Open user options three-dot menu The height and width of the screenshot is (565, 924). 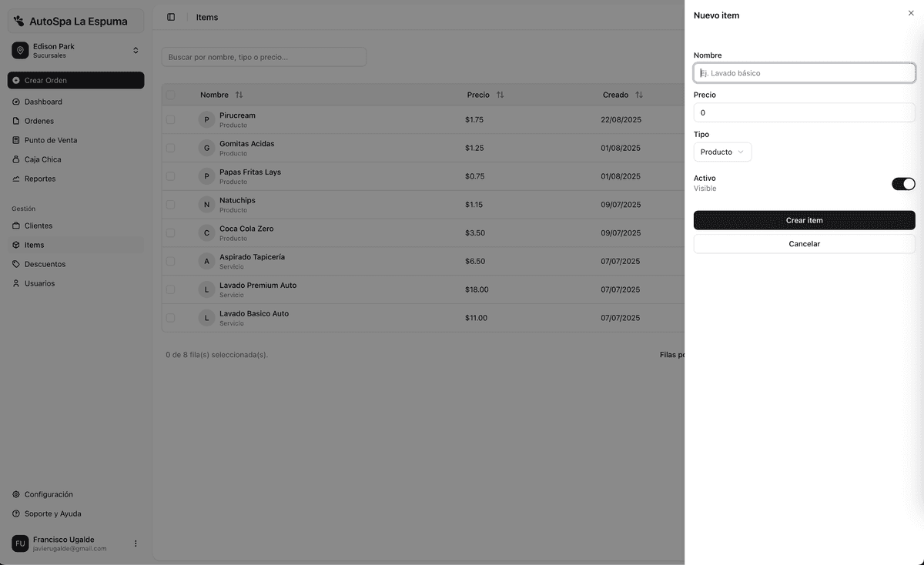coord(136,543)
